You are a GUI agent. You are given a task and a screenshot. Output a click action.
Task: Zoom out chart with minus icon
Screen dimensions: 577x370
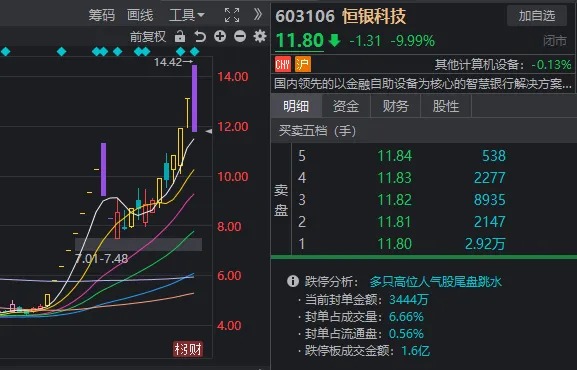click(240, 36)
